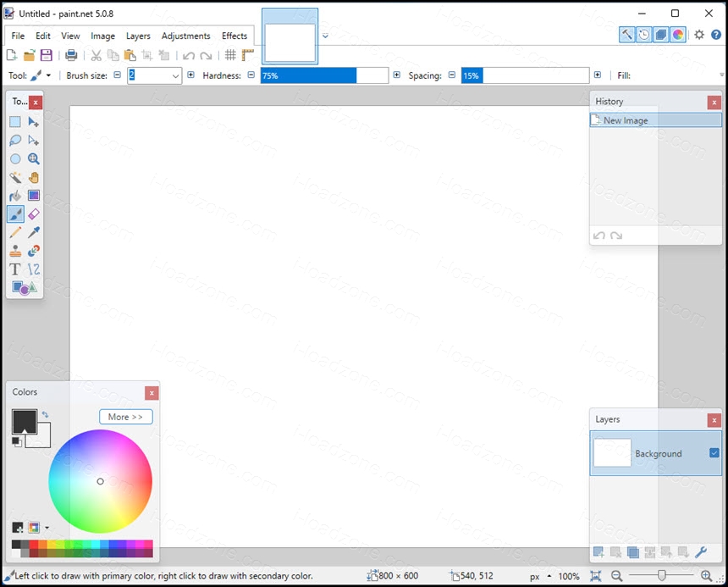Toggle the Layers window button

(x=661, y=35)
